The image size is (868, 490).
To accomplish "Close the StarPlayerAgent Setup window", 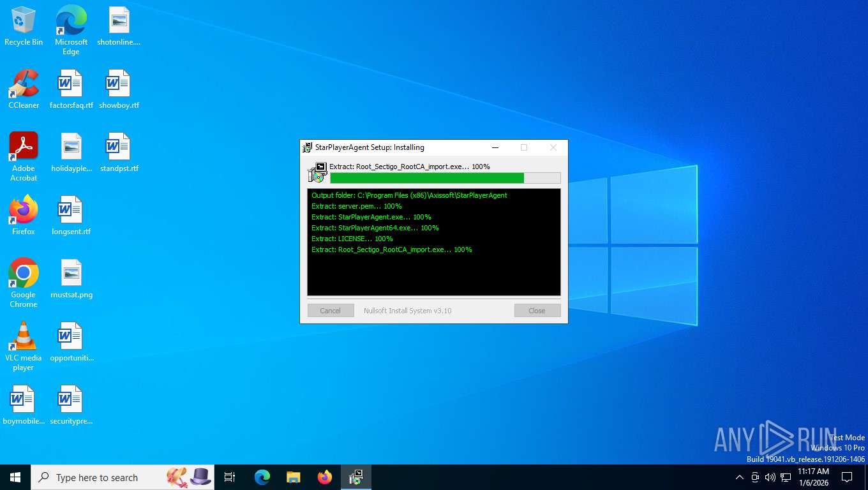I will [553, 147].
